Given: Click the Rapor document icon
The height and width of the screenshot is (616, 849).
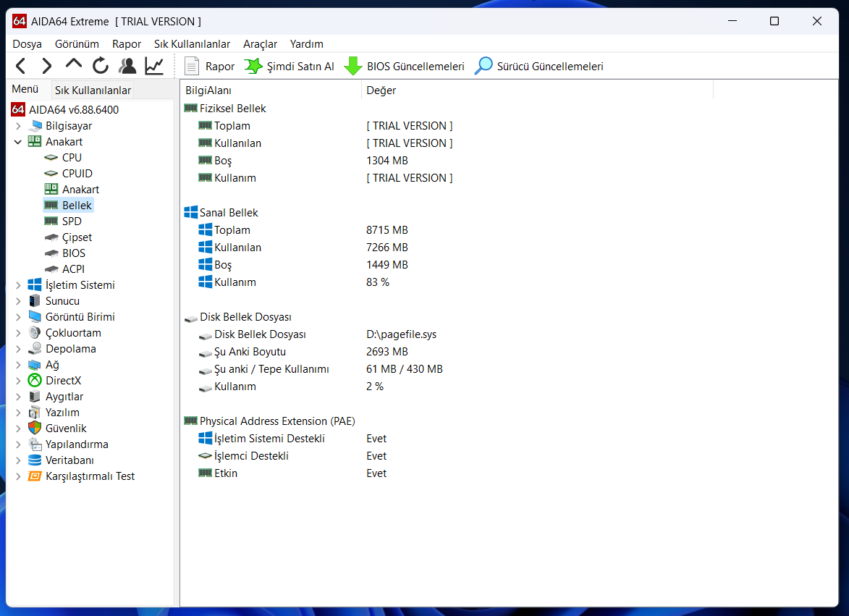Looking at the screenshot, I should (192, 66).
